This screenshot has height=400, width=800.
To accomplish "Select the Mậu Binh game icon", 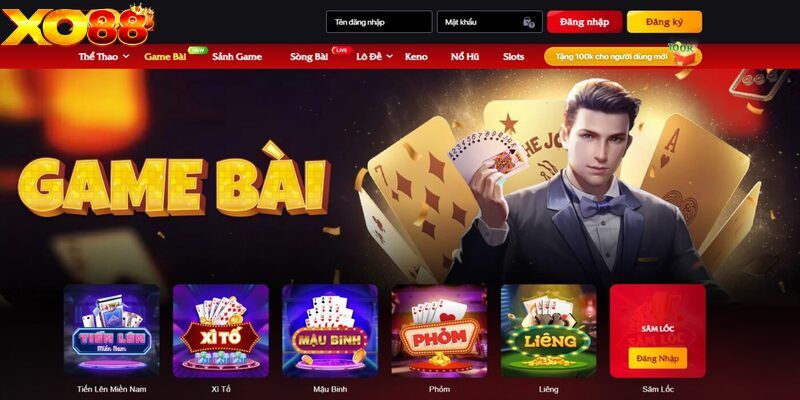I will pos(330,331).
